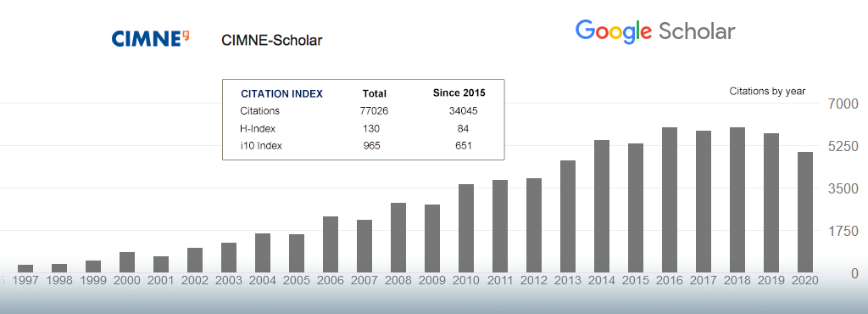This screenshot has width=868, height=314.
Task: Select the 2014 citations bar
Action: [x=602, y=206]
